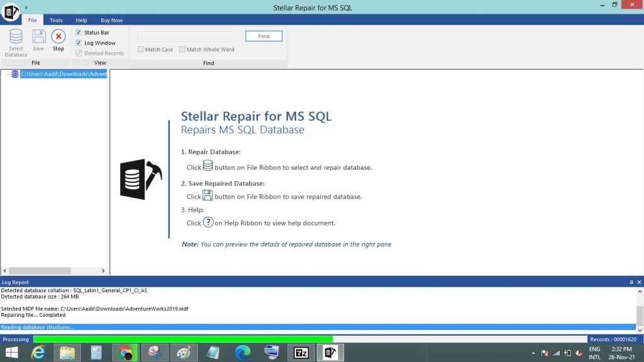Enable Match Whole Word option
The height and width of the screenshot is (362, 644).
point(182,49)
